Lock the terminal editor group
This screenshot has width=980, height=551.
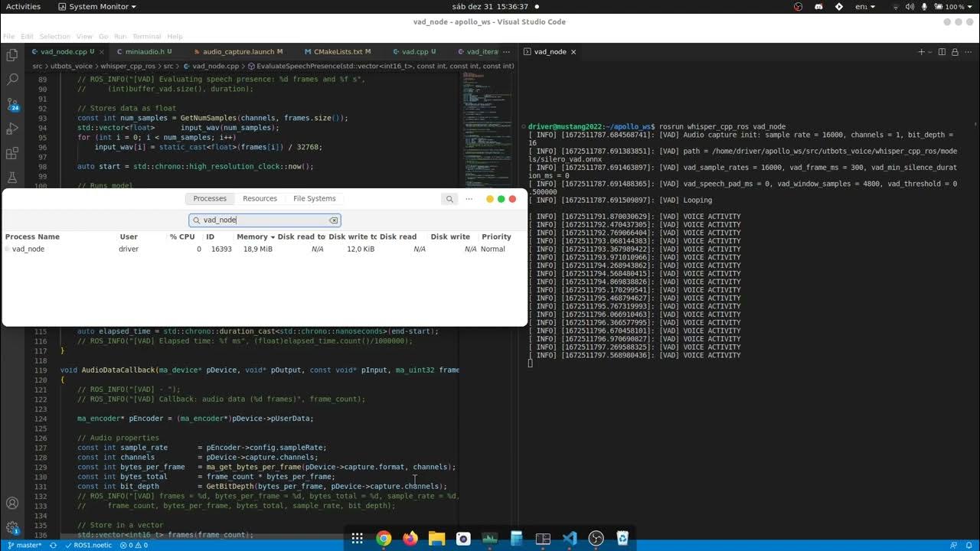click(955, 52)
